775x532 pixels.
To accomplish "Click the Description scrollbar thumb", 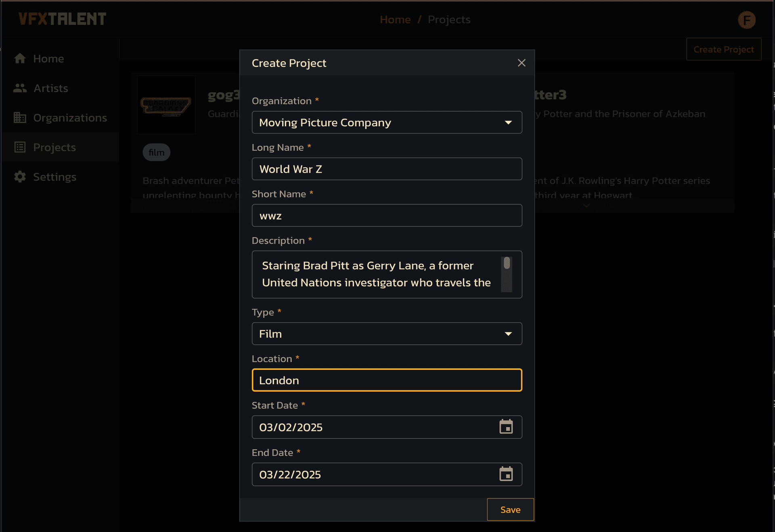I will 507,263.
